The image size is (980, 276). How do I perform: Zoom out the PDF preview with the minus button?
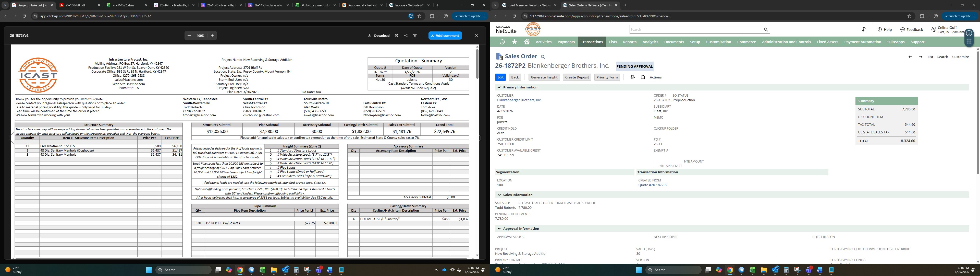[189, 36]
